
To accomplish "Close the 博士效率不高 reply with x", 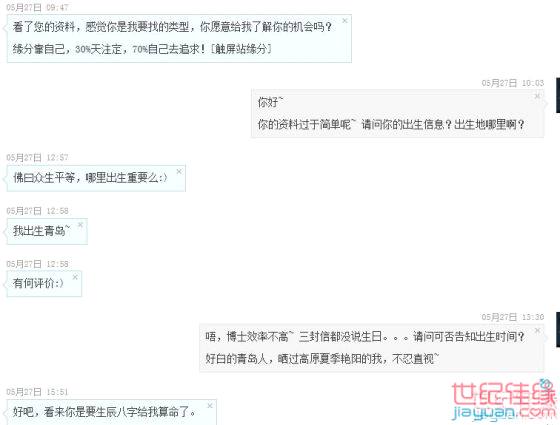I will pyautogui.click(x=537, y=330).
